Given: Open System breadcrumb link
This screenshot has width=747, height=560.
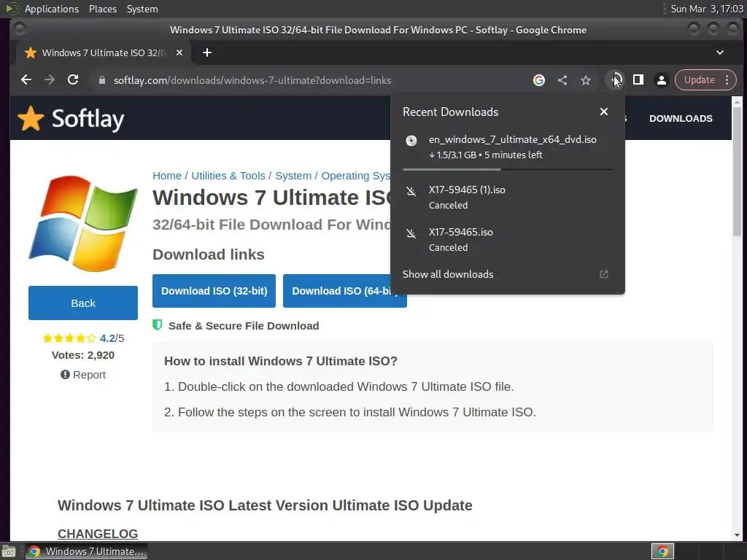Looking at the screenshot, I should coord(293,176).
